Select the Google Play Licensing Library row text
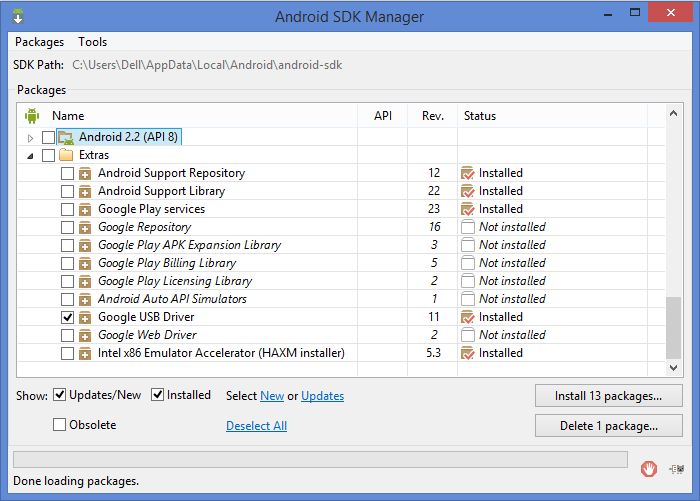The width and height of the screenshot is (700, 501). 175,281
